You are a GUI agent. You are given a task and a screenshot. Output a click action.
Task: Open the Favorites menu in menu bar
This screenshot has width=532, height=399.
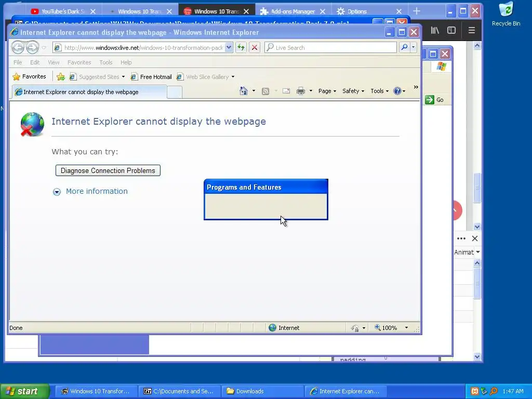79,62
